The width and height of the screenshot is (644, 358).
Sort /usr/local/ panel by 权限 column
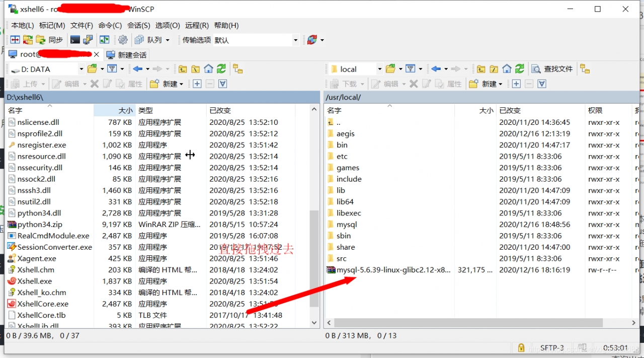(x=608, y=110)
